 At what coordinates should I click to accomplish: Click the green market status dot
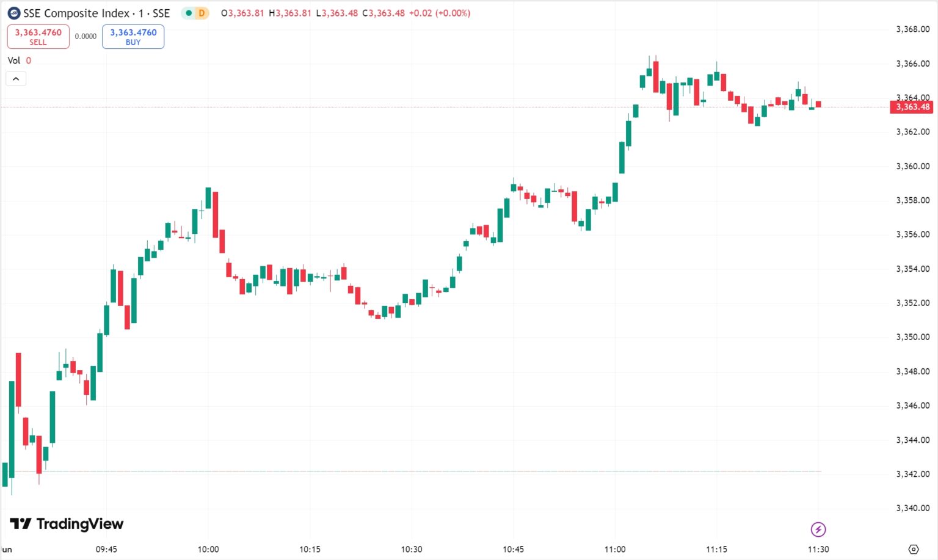coord(189,13)
